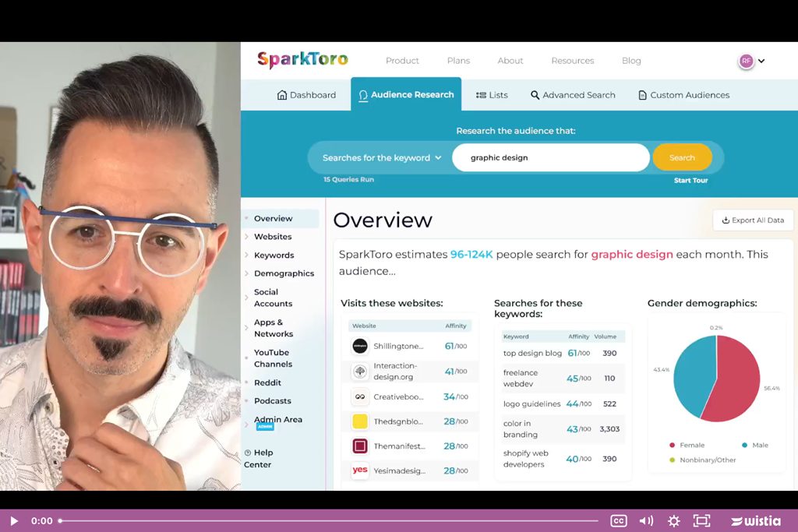Toggle closed captions with CC button
This screenshot has width=798, height=532.
[x=619, y=521]
